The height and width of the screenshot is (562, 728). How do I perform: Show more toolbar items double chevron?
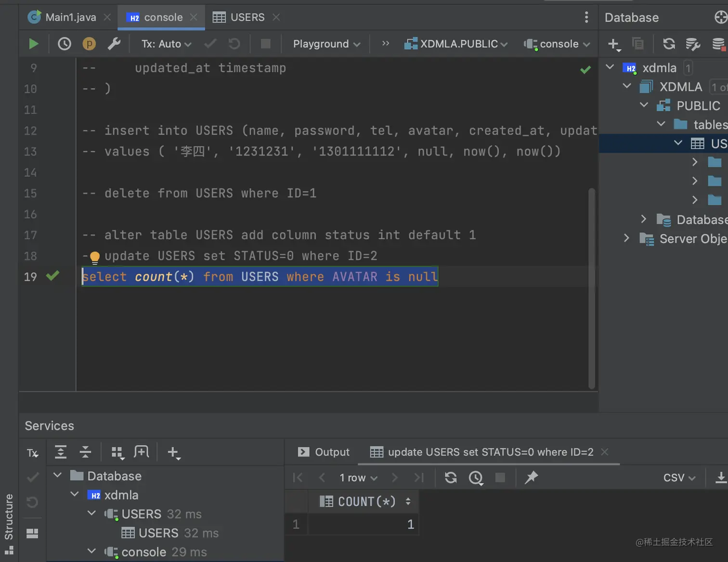pyautogui.click(x=386, y=43)
